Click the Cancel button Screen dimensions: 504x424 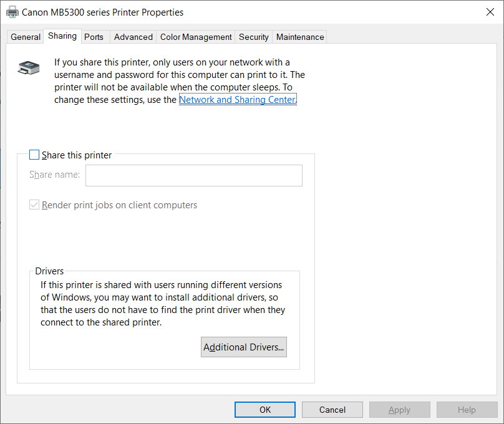pyautogui.click(x=332, y=410)
